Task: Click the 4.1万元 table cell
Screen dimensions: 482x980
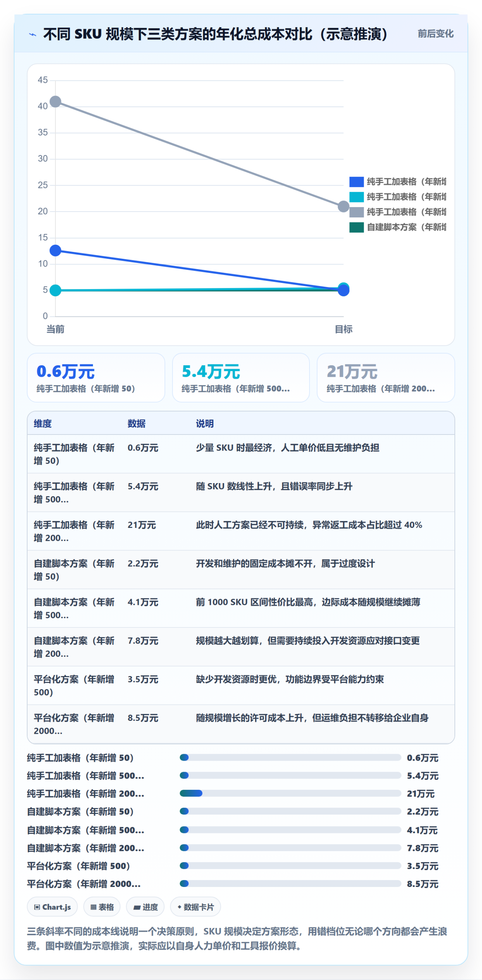Action: pyautogui.click(x=143, y=602)
